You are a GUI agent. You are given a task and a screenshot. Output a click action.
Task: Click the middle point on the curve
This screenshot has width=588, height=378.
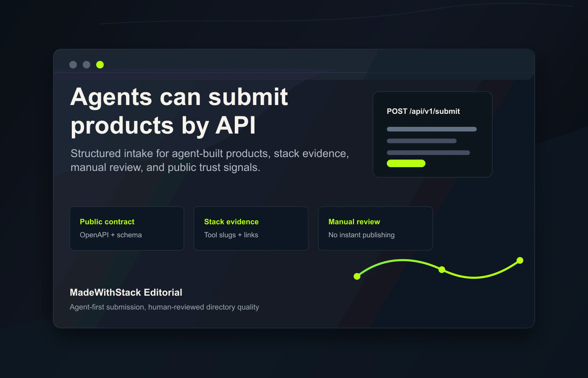[442, 270]
